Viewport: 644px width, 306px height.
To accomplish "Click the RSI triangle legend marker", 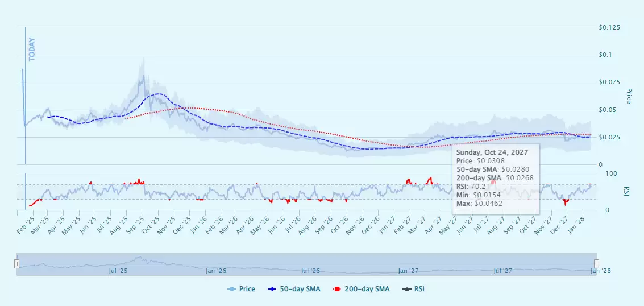I will pos(407,290).
